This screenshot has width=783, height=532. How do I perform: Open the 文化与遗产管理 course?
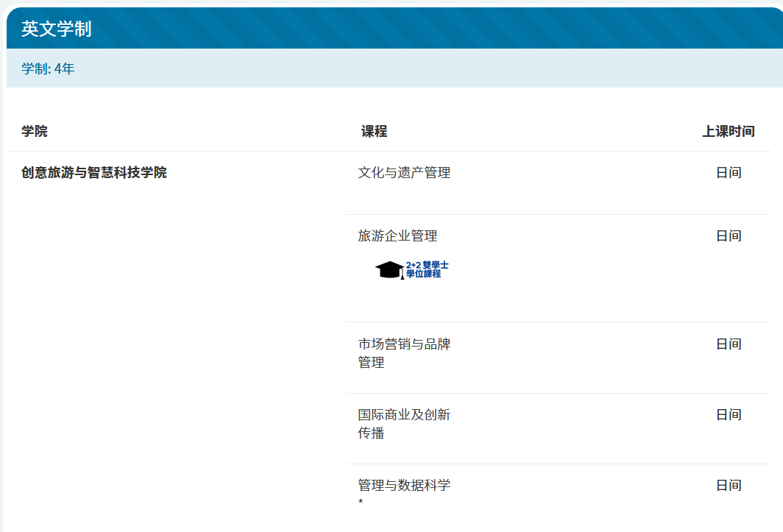coord(404,173)
